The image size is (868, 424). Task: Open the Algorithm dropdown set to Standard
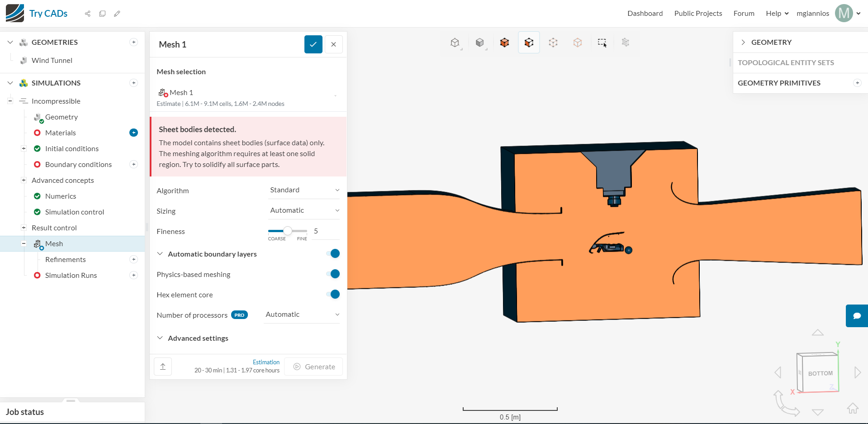304,190
